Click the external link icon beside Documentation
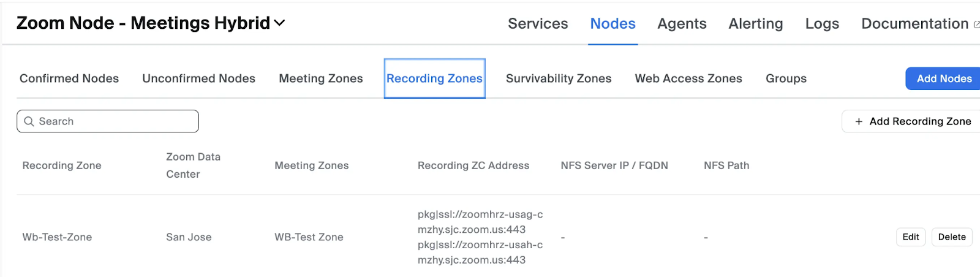This screenshot has height=277, width=980. click(x=976, y=25)
